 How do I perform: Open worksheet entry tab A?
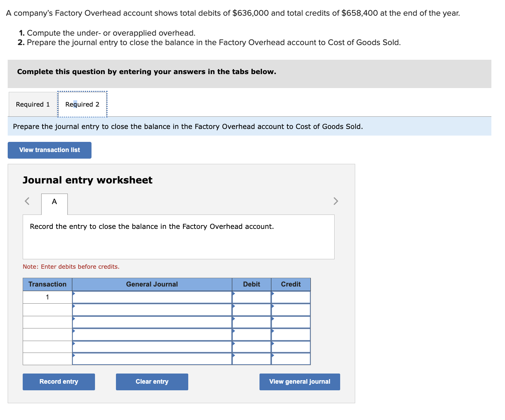click(54, 202)
